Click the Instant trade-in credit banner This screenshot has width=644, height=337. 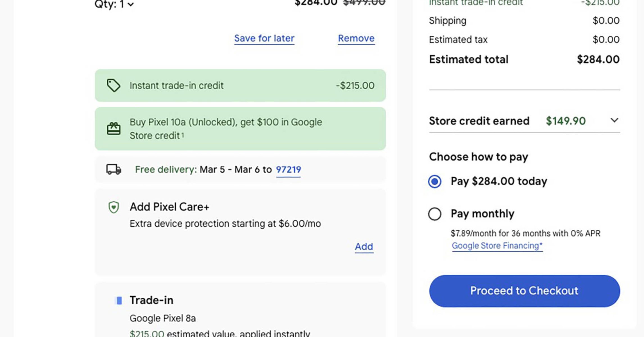coord(240,85)
